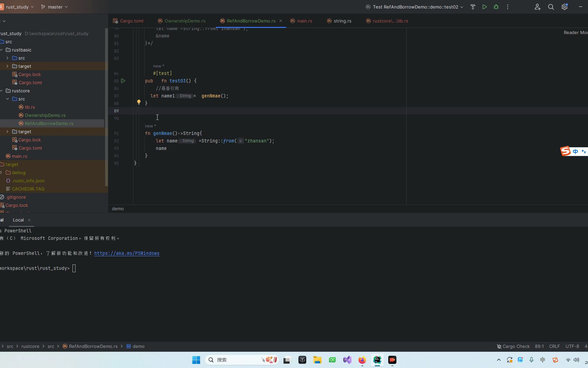Image resolution: width=588 pixels, height=368 pixels.
Task: Switch to the Cargo.toml editor tab
Action: (128, 21)
